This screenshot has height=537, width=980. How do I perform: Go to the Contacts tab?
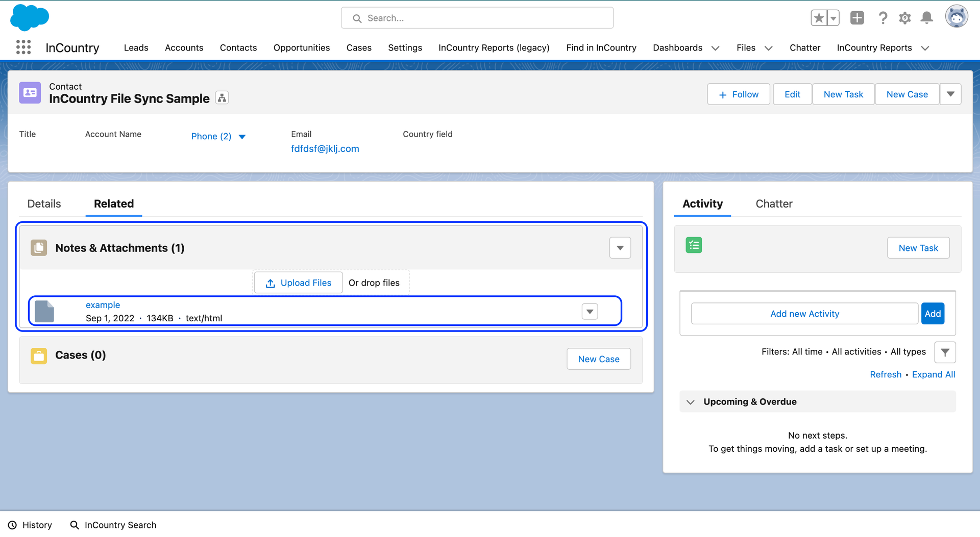click(x=238, y=48)
